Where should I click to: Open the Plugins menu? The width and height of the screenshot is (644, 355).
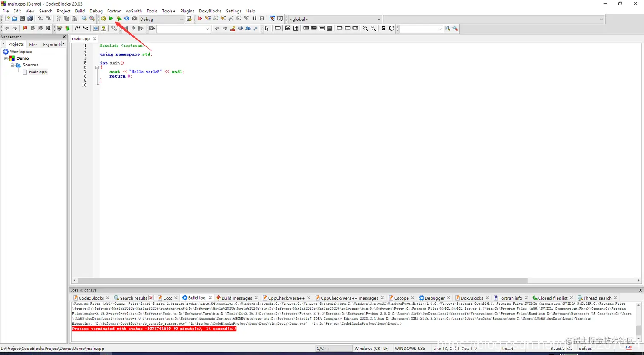[x=187, y=11]
